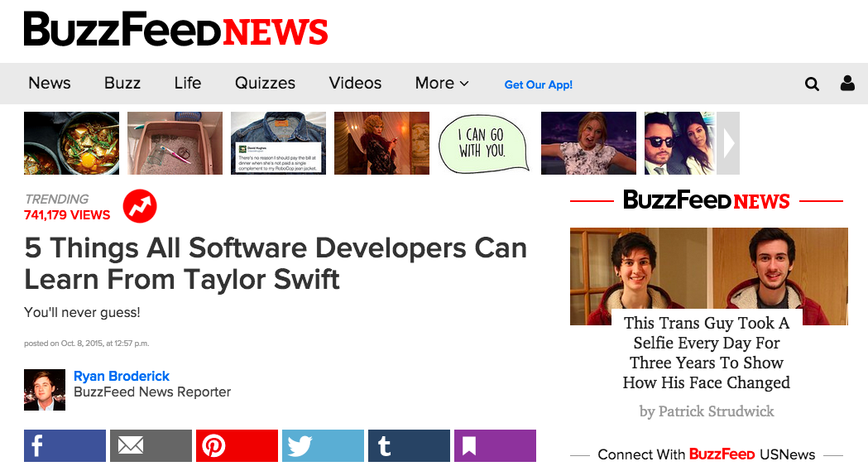
Task: Open the excited woman talk show thumbnail
Action: [588, 143]
